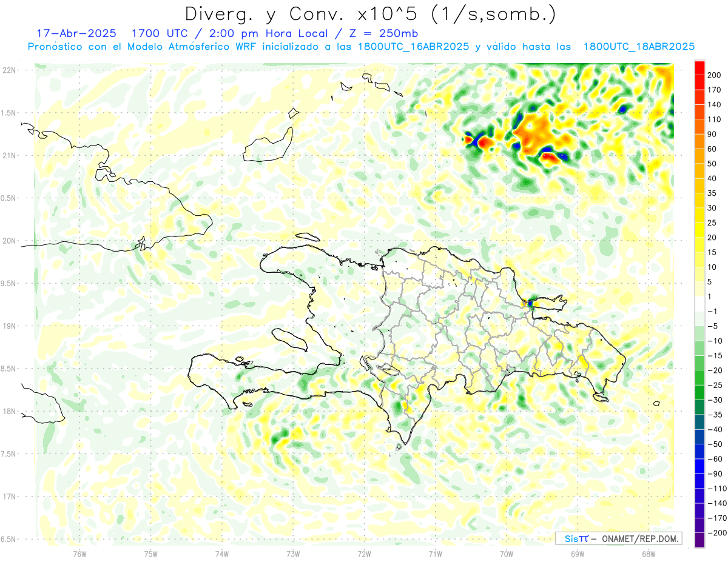Click the "-110" color scale label

point(717,489)
